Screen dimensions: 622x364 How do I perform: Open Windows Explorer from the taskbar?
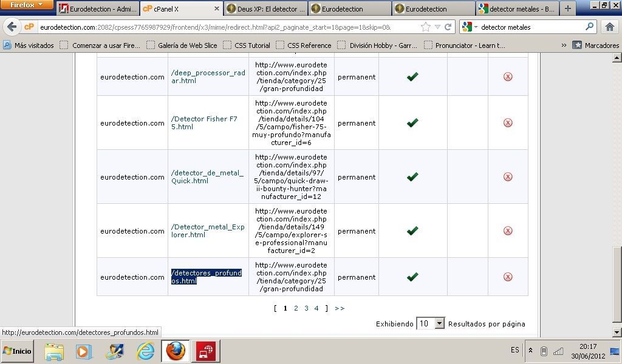(x=54, y=351)
